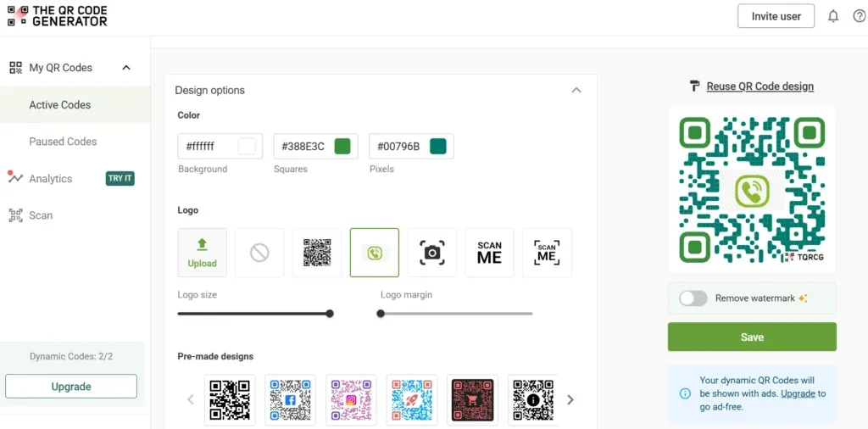Click the paint roller reuse icon
The height and width of the screenshot is (429, 868).
[695, 86]
